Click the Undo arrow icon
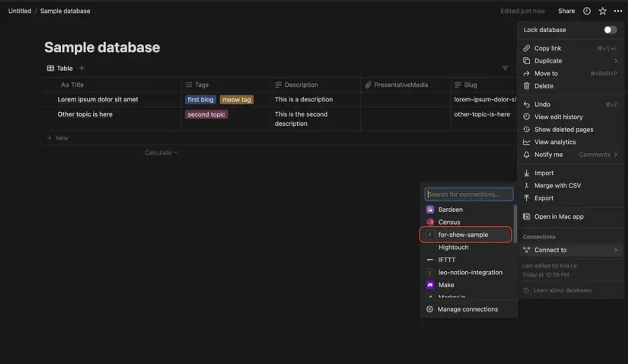 527,104
